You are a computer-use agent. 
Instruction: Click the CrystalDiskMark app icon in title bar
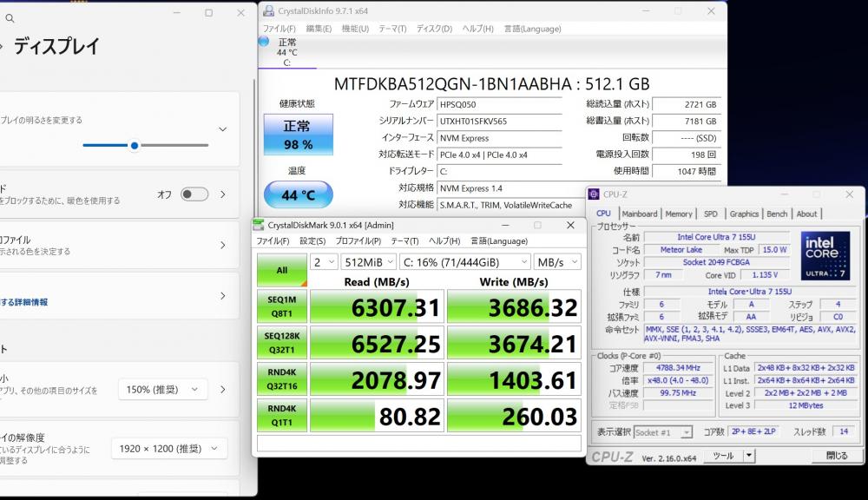259,225
